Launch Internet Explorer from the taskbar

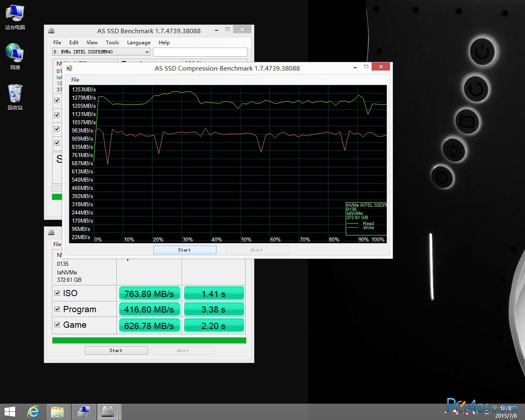33,412
